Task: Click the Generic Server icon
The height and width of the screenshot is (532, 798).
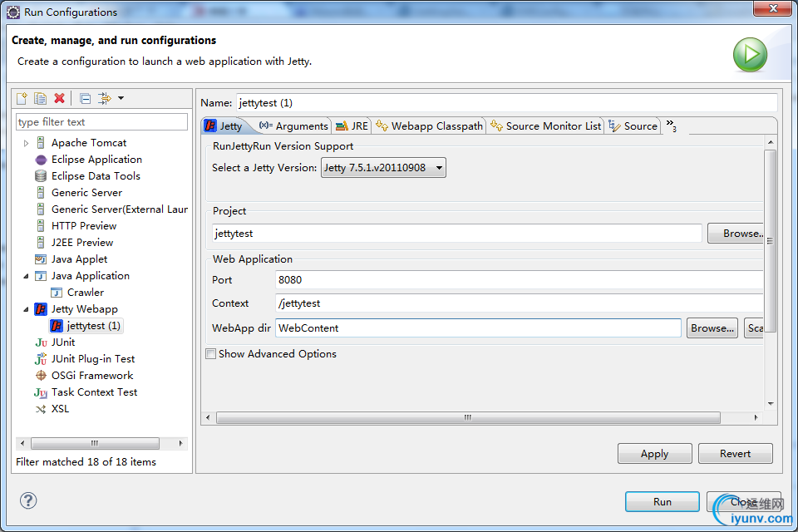Action: click(41, 193)
